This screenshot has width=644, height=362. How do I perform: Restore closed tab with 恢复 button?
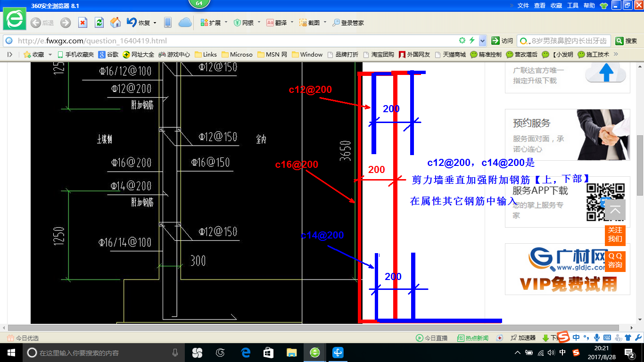[139, 23]
